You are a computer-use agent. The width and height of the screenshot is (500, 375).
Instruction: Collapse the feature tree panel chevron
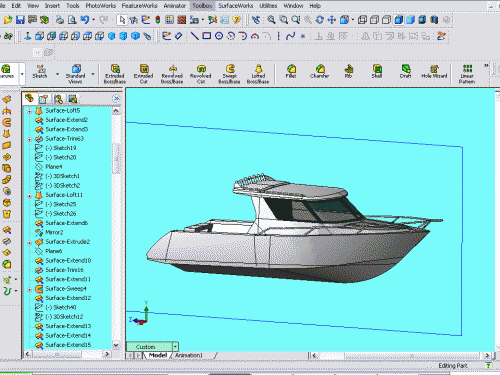pos(116,99)
